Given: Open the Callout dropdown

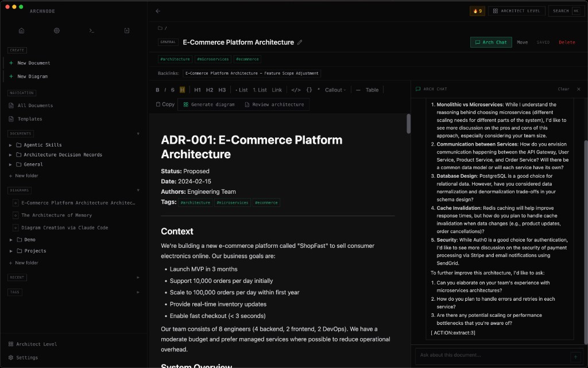Looking at the screenshot, I should click(x=335, y=90).
